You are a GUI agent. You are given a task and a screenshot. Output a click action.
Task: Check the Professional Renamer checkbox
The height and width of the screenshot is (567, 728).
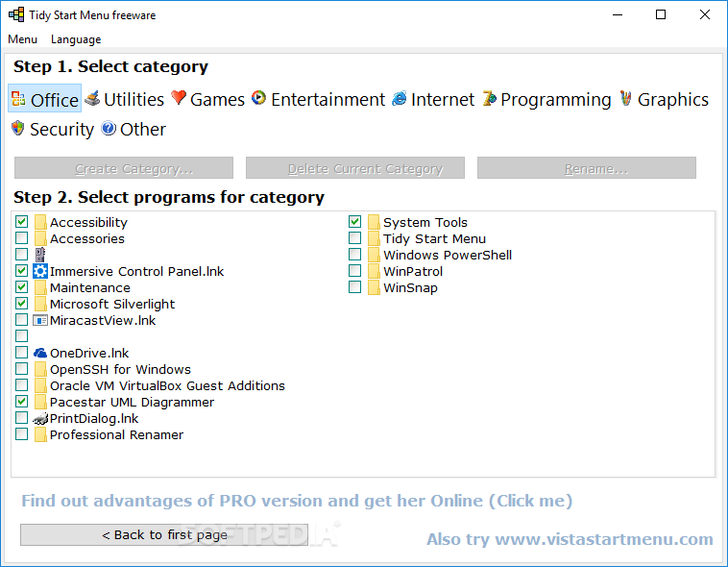coord(21,434)
